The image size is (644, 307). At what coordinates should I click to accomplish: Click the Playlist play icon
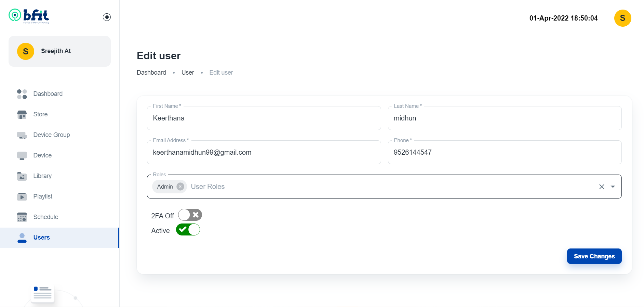pyautogui.click(x=22, y=196)
